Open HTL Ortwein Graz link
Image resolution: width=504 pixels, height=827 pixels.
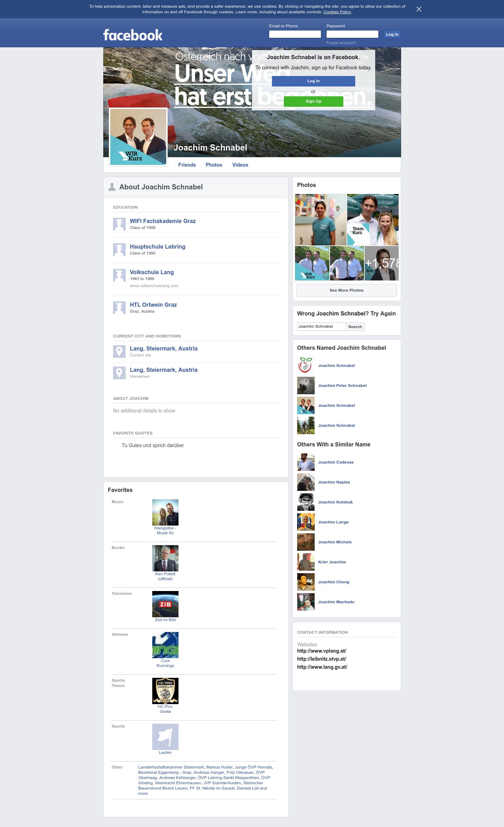[153, 305]
